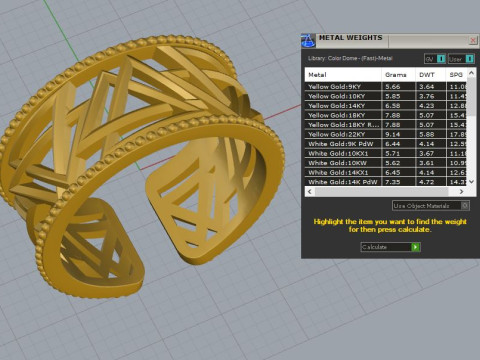Click the table's scroll-down arrow
This screenshot has height=360, width=480.
coord(471,182)
